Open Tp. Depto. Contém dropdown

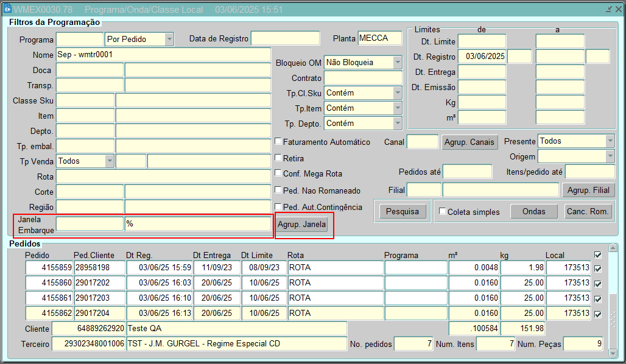click(x=398, y=124)
